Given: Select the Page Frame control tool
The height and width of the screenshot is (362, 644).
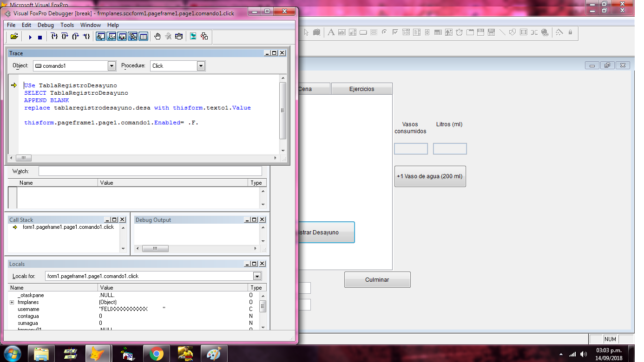Looking at the screenshot, I should 470,32.
